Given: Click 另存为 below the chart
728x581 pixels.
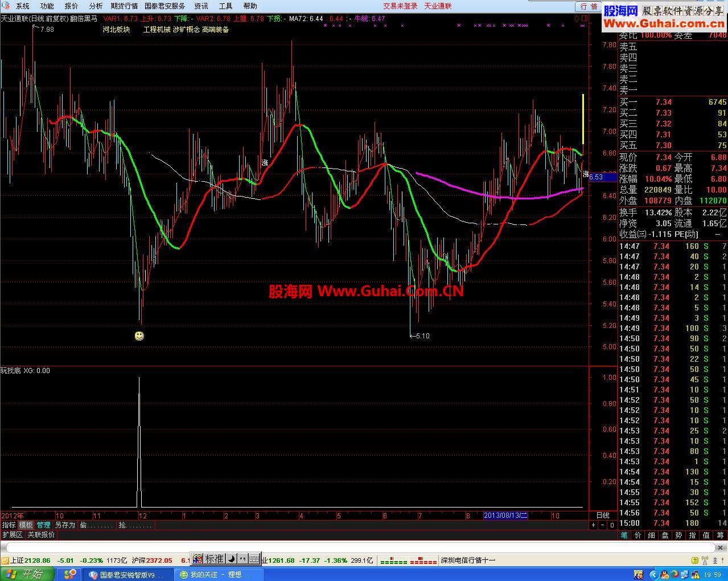Looking at the screenshot, I should tap(65, 525).
